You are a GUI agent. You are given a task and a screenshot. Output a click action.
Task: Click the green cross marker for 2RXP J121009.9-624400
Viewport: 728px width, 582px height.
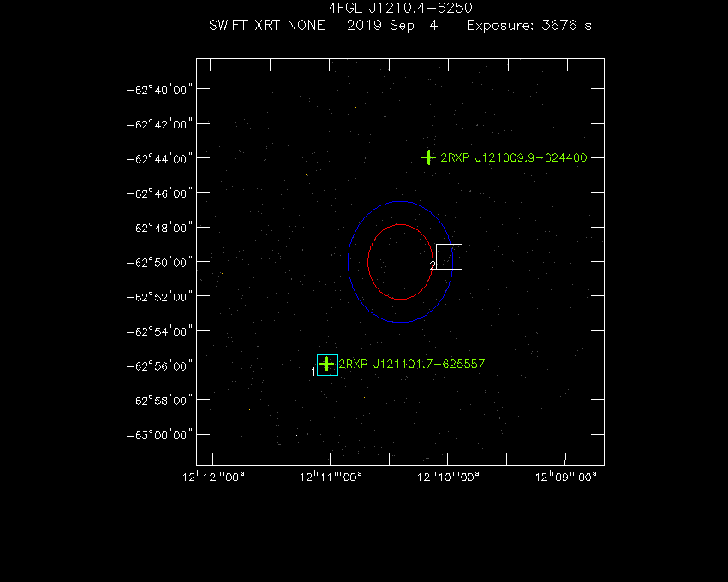428,157
